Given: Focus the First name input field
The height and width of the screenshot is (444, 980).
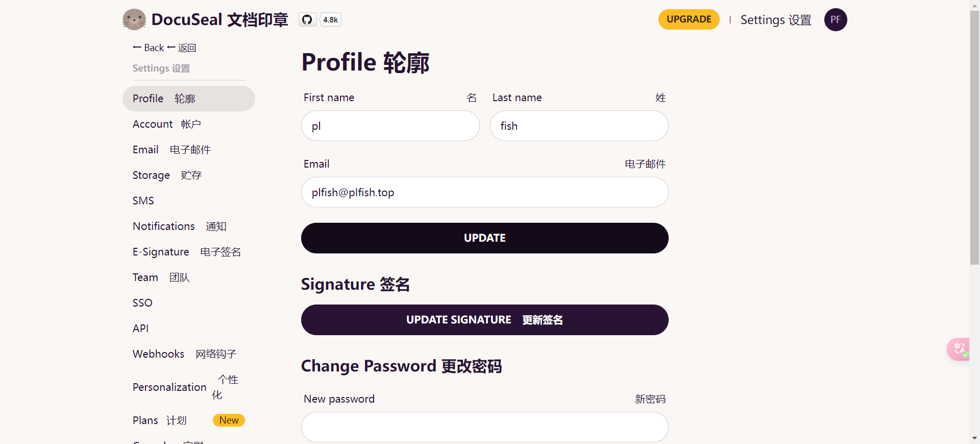Looking at the screenshot, I should (x=390, y=126).
